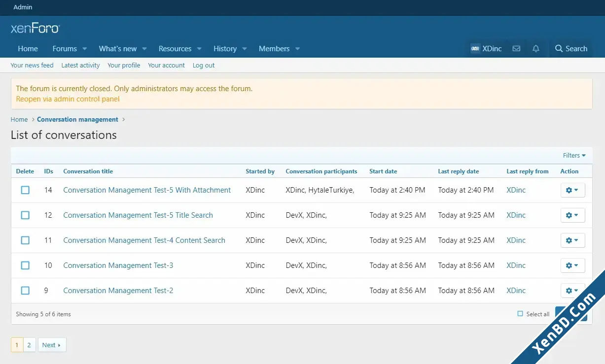Screen dimensions: 605x364
Task: Open Conversation Management Test-3
Action: point(118,265)
